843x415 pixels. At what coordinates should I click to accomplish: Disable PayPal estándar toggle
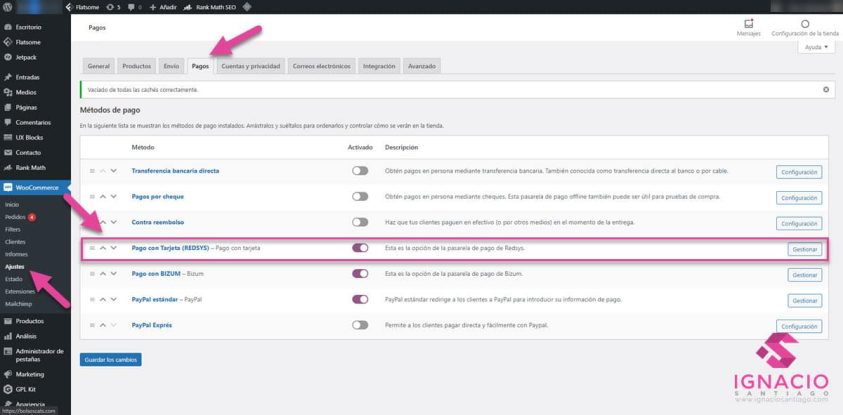[x=360, y=299]
